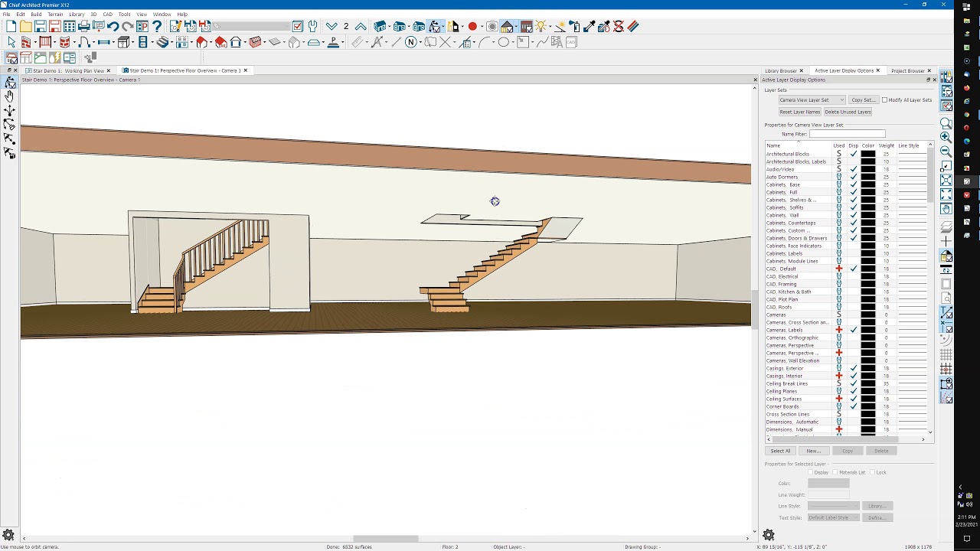Click the Select All button
Viewport: 980px width, 551px height.
pos(780,451)
